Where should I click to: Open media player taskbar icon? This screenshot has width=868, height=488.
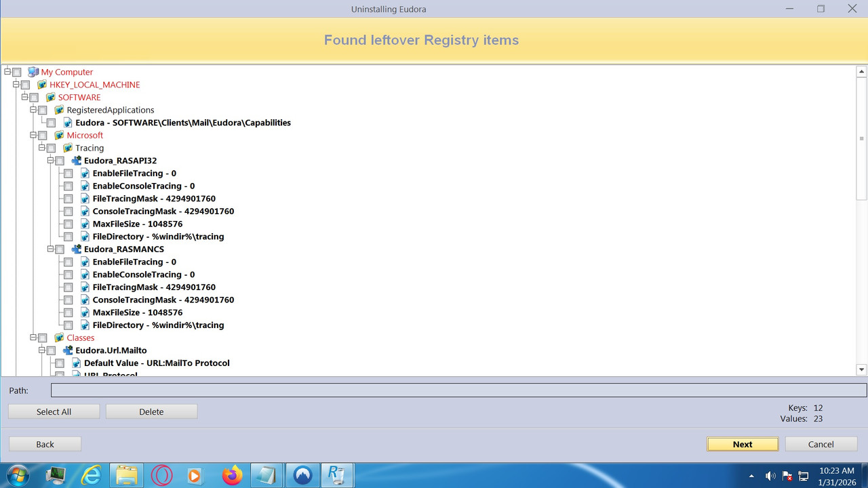194,475
